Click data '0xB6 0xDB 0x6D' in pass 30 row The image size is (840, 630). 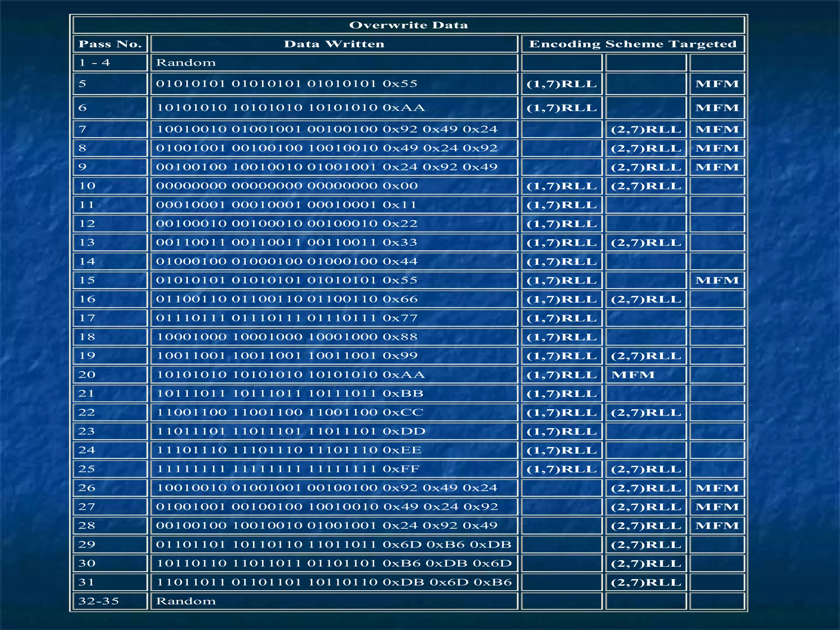pos(447,563)
